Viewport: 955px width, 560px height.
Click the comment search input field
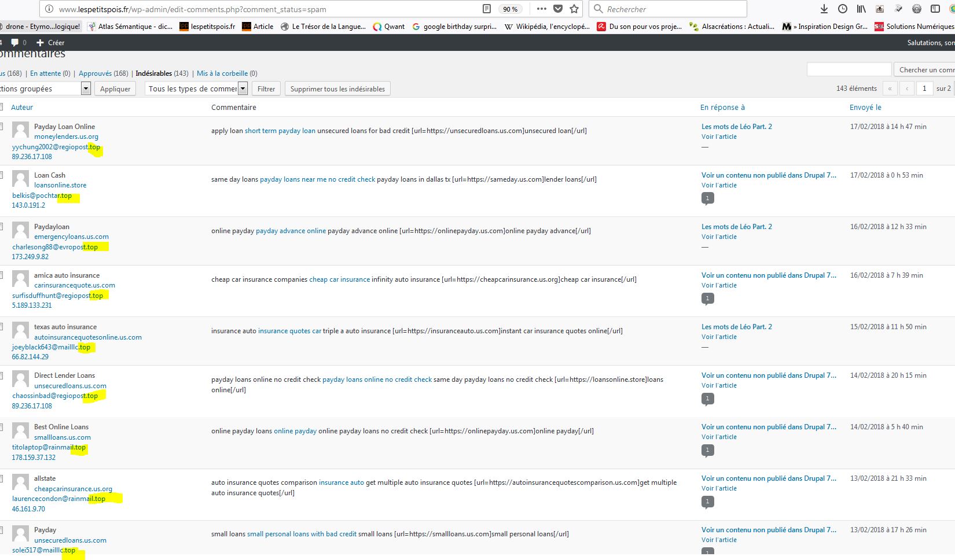click(849, 69)
